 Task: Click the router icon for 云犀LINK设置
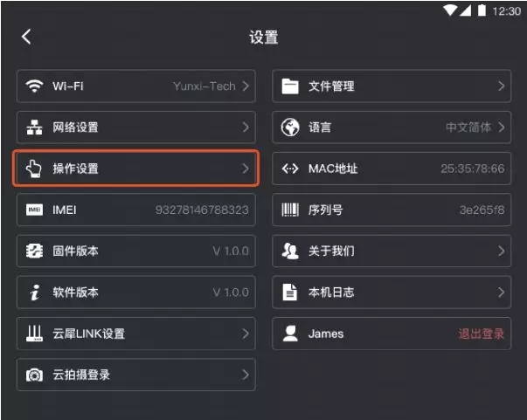[x=34, y=334]
